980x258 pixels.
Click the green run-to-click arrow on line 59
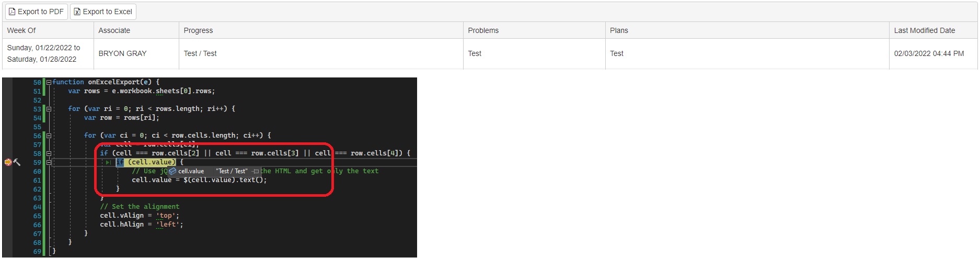(108, 162)
